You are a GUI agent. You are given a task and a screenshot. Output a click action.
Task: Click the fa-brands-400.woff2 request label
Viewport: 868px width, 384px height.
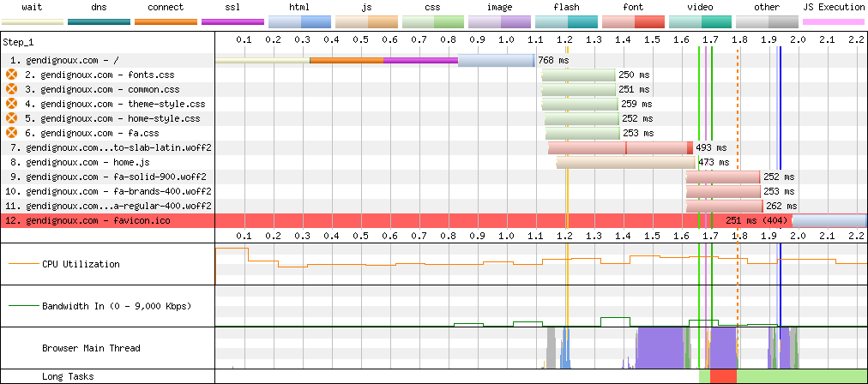112,191
